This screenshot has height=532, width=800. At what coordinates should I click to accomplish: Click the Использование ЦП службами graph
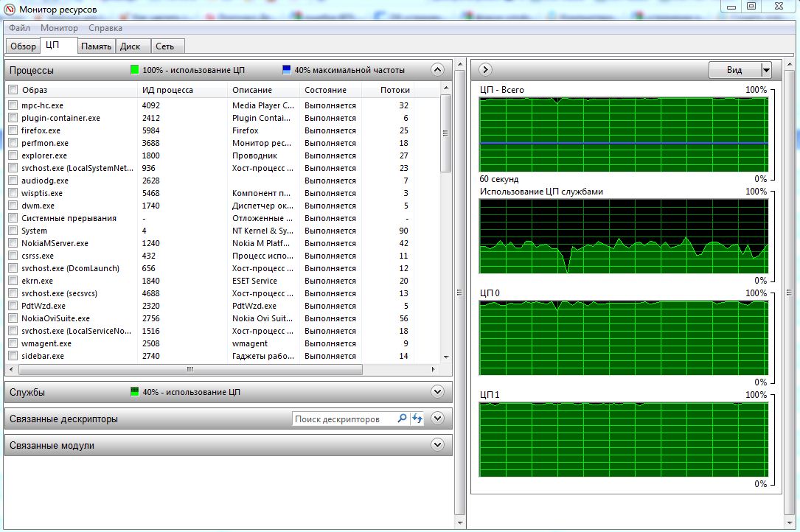click(624, 236)
